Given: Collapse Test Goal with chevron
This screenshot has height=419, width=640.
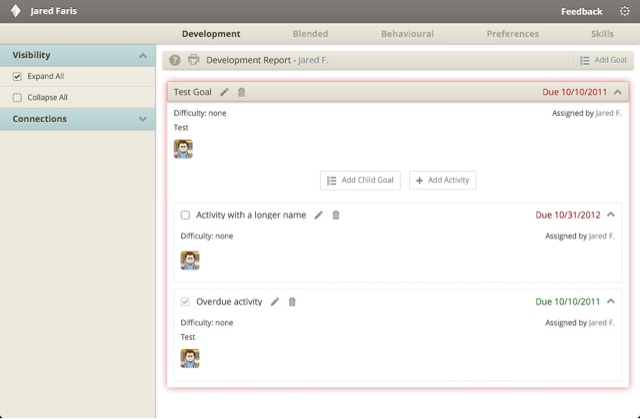Looking at the screenshot, I should coord(618,92).
